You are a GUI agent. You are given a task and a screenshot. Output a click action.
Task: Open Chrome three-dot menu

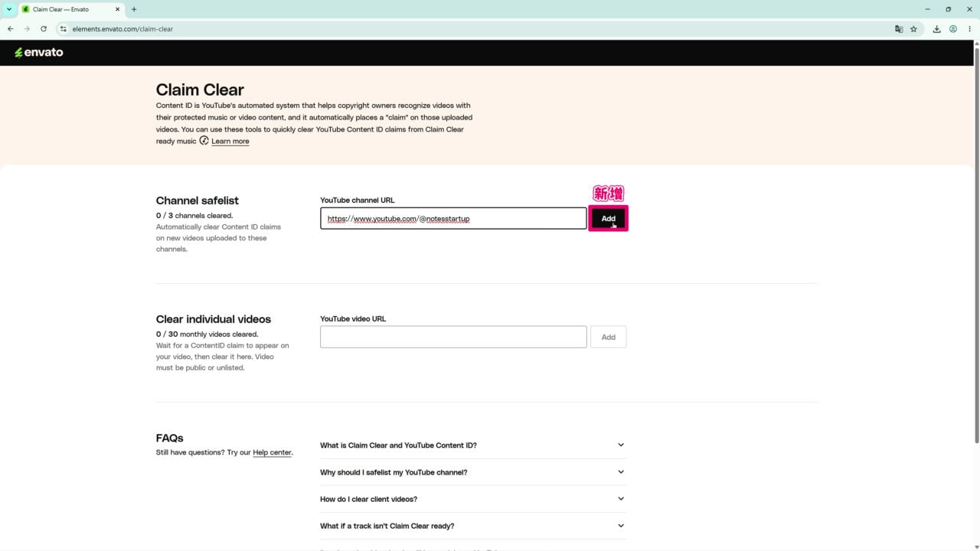pyautogui.click(x=969, y=29)
